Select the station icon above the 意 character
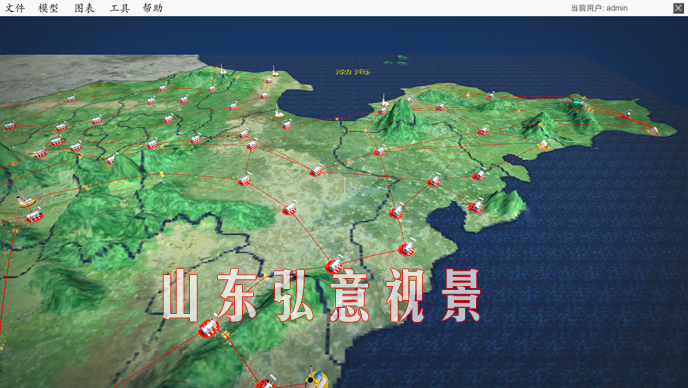The image size is (688, 388). click(334, 264)
